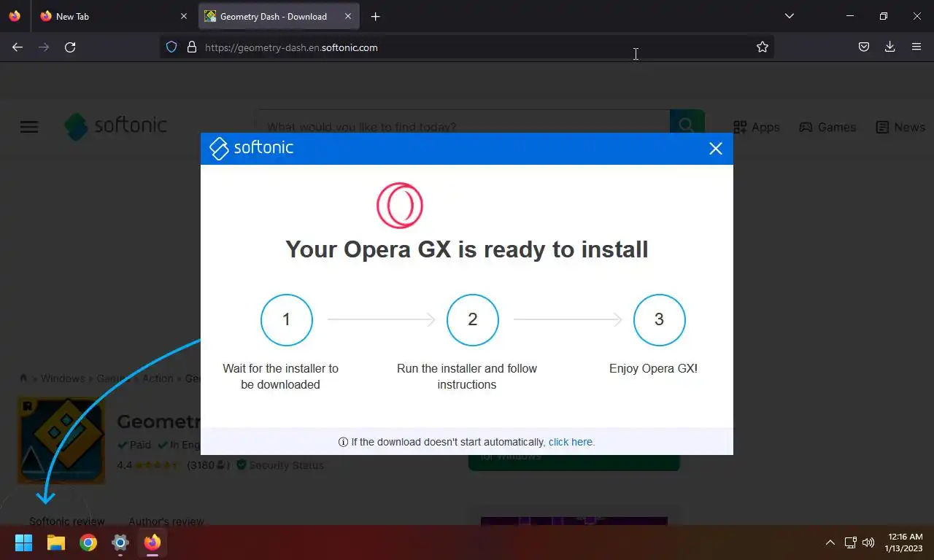Bookmark this page with star icon
The width and height of the screenshot is (934, 560).
coord(763,47)
